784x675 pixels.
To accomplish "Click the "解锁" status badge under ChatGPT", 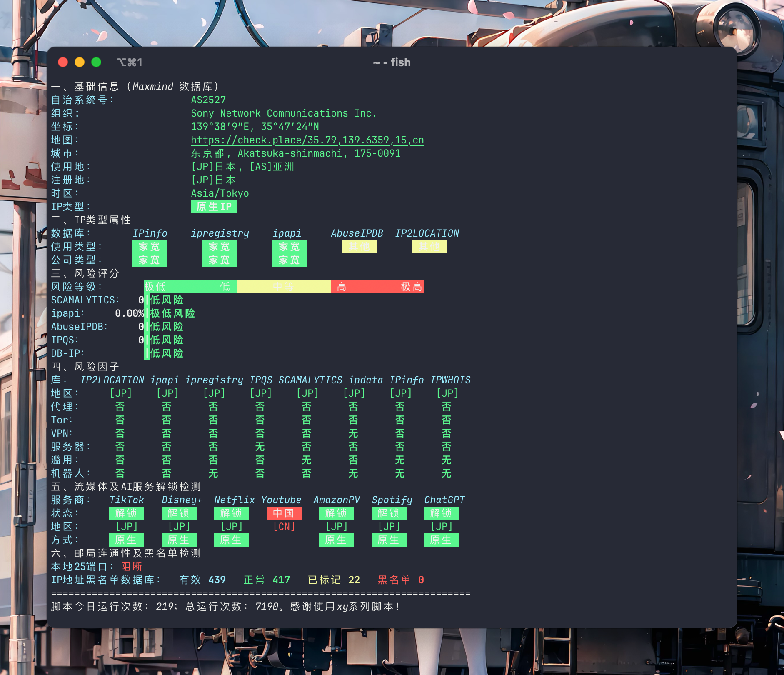I will [x=441, y=513].
